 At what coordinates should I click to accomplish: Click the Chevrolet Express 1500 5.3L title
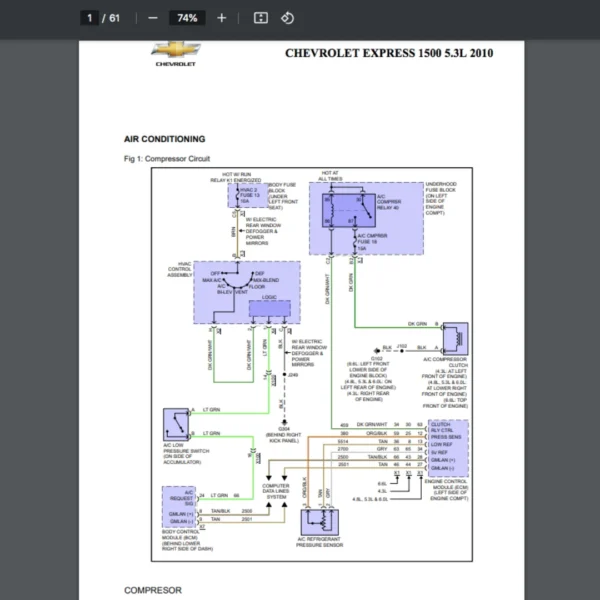click(x=388, y=54)
